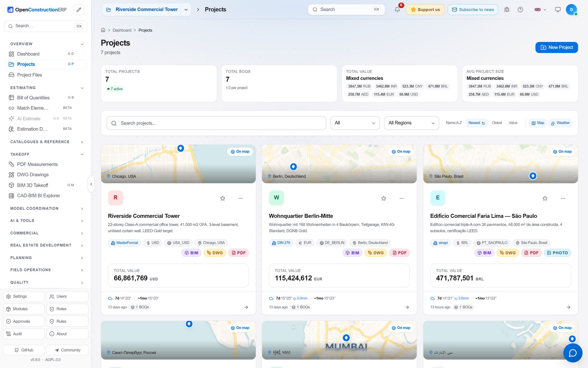Open the help question mark icon

tap(520, 10)
